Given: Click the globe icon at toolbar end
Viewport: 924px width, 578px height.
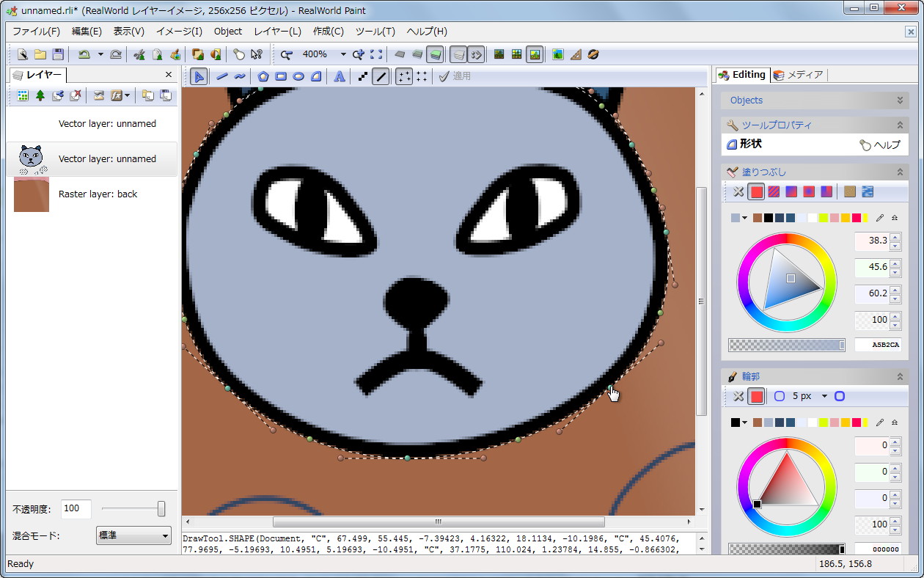Looking at the screenshot, I should click(593, 54).
